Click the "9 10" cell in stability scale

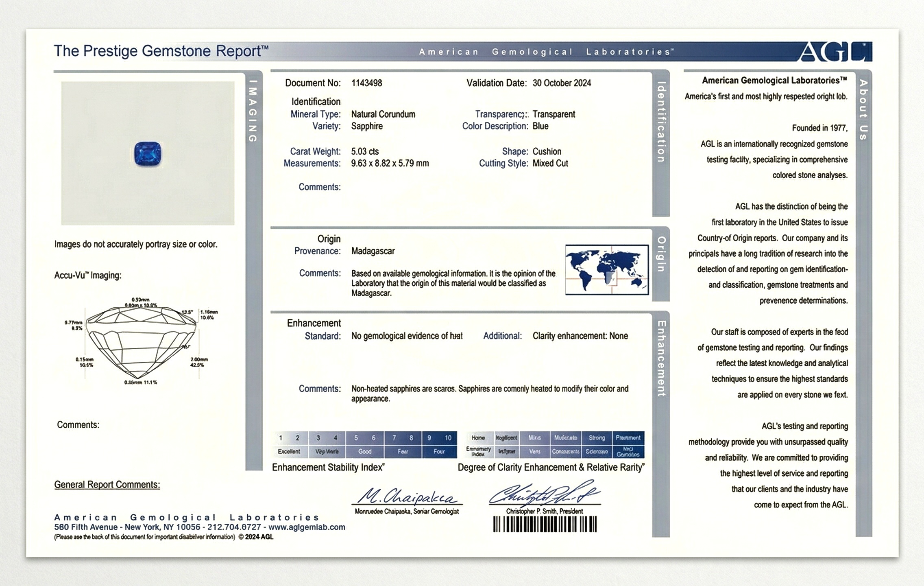[439, 438]
